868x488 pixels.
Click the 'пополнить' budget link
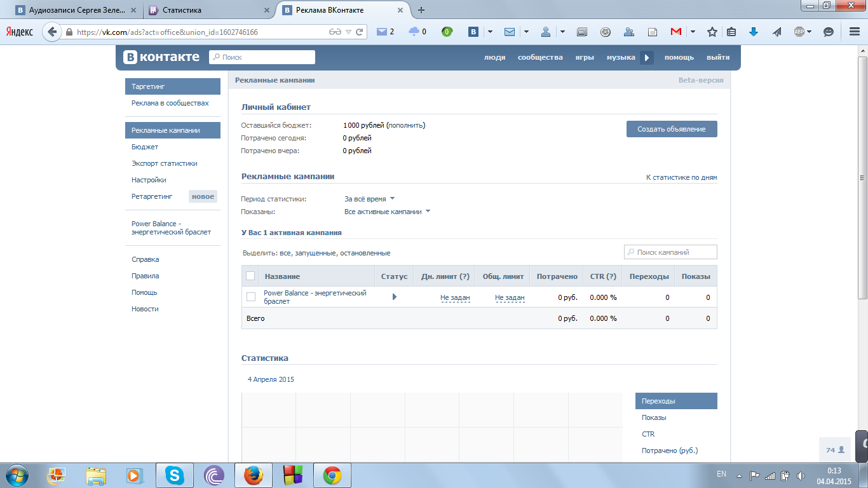[406, 125]
